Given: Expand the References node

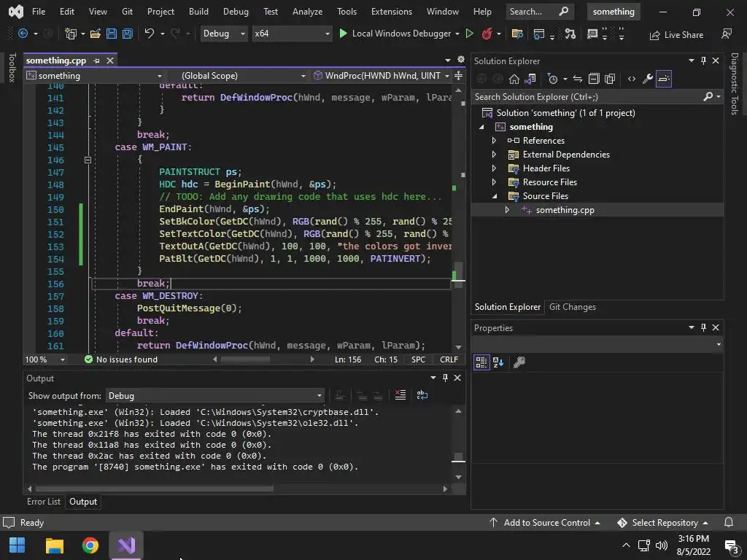Looking at the screenshot, I should click(494, 141).
